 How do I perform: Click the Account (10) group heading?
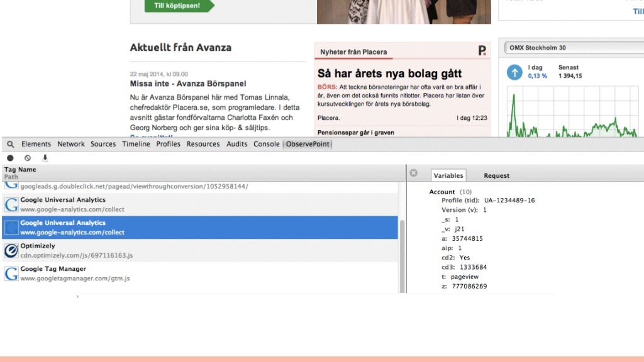coord(450,192)
